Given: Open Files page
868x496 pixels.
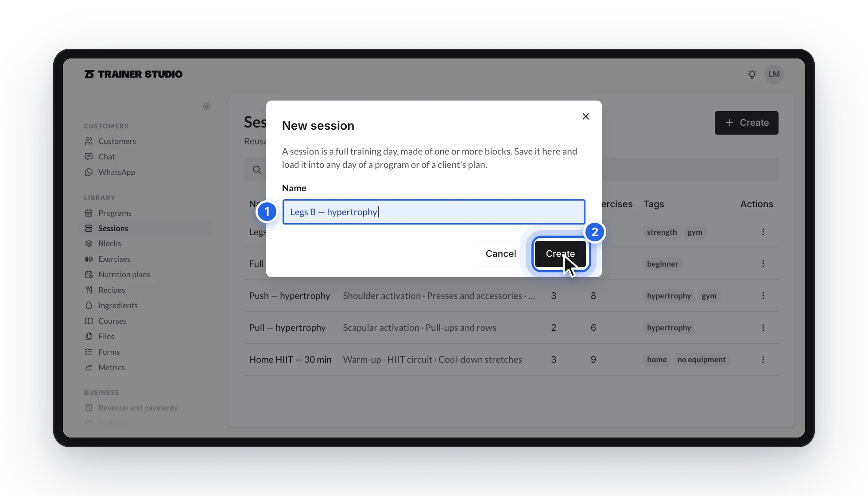Looking at the screenshot, I should (106, 337).
